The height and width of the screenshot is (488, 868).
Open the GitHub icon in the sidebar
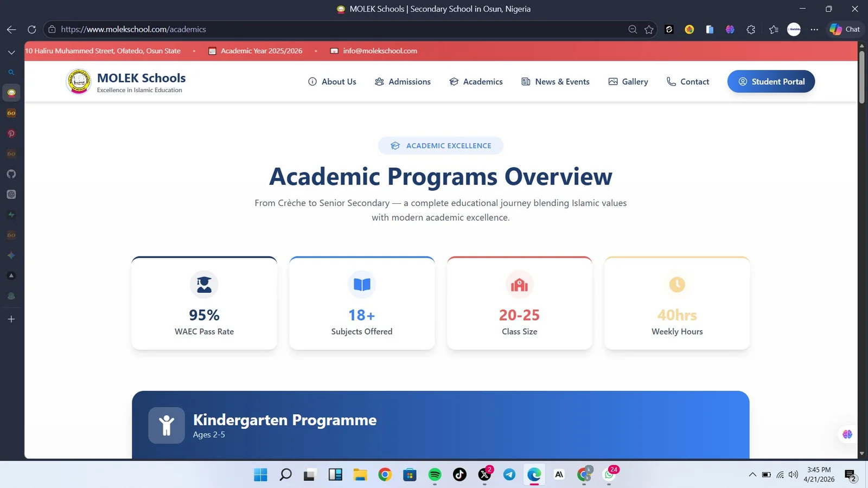tap(11, 174)
